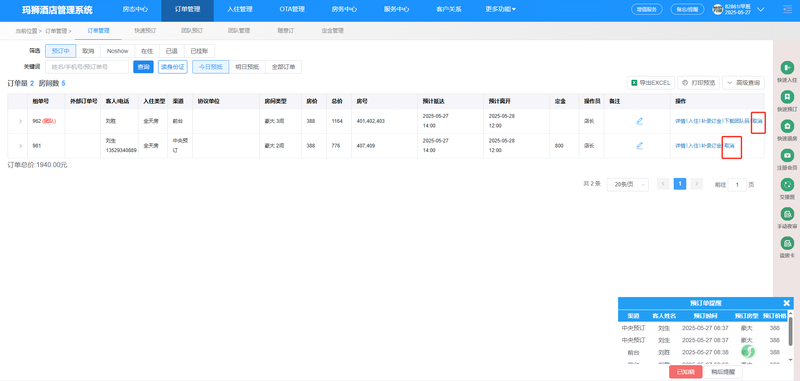This screenshot has height=381, width=800.
Task: Click the 交接班 shift handover sidebar icon
Action: click(787, 184)
